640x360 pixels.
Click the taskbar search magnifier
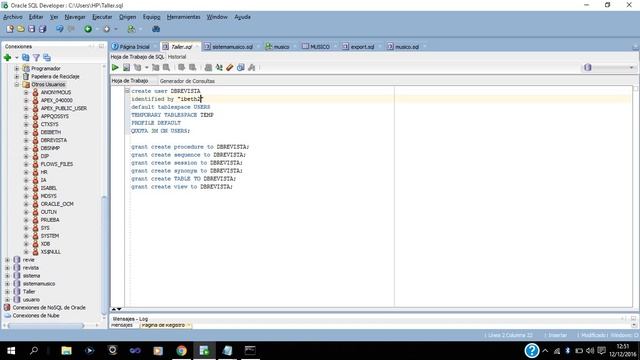34,351
